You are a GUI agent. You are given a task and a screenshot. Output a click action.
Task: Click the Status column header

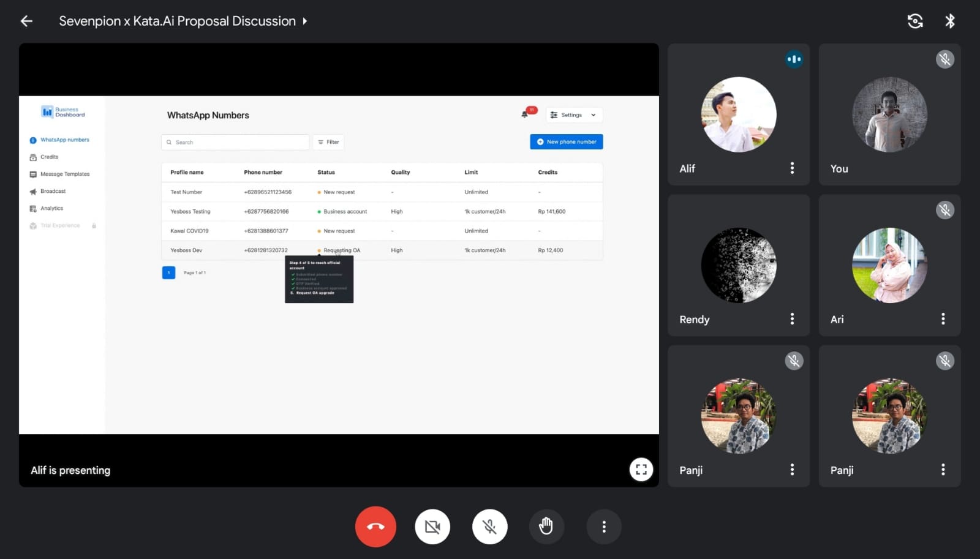(326, 173)
